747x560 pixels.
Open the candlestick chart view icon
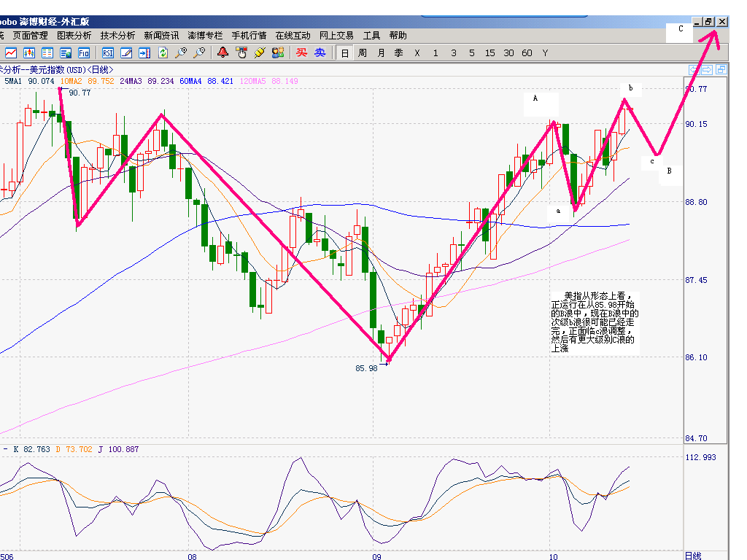[x=29, y=52]
